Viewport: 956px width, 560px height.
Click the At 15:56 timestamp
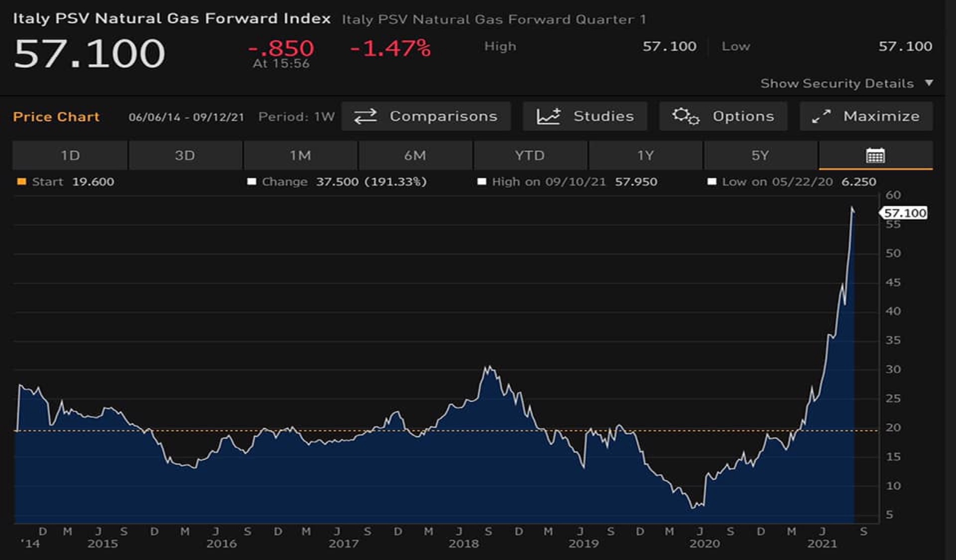tap(281, 64)
